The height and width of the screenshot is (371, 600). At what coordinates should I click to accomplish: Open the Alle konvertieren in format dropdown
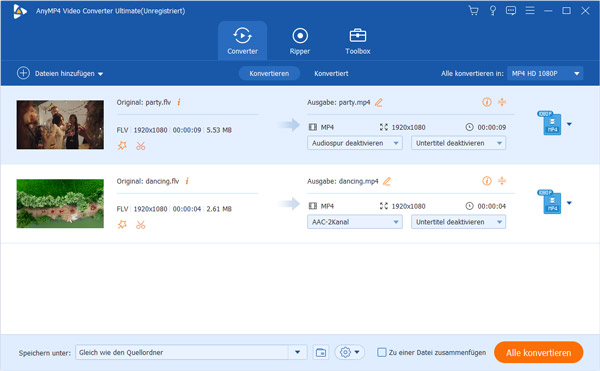pos(545,73)
